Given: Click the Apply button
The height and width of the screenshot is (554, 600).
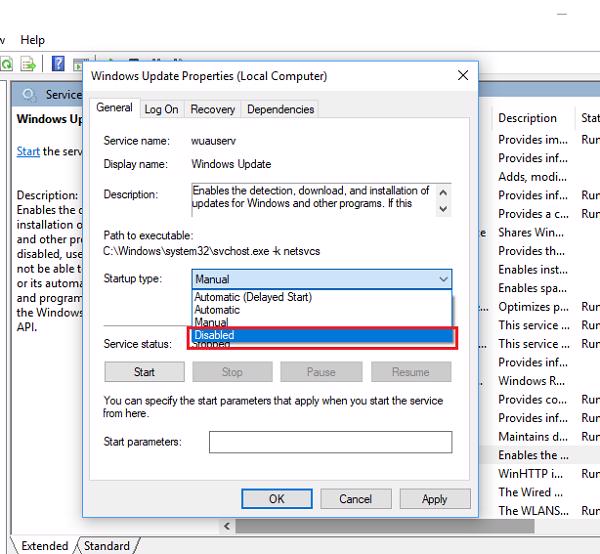Looking at the screenshot, I should point(435,499).
